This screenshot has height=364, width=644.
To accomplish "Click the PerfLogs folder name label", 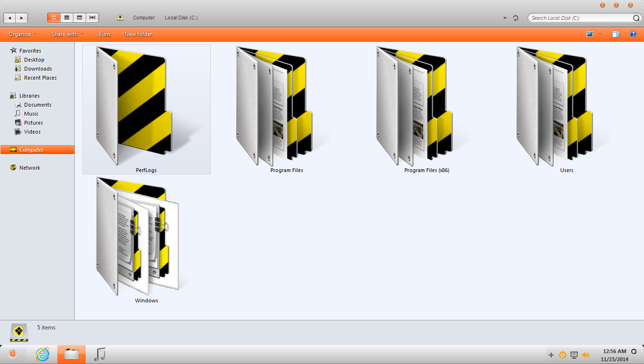I will [146, 170].
